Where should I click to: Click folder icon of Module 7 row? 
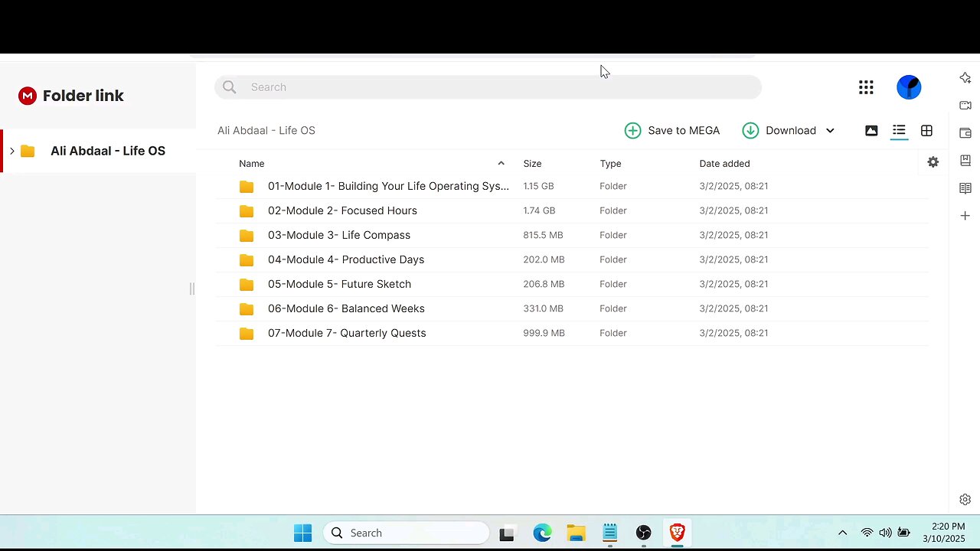(x=246, y=334)
